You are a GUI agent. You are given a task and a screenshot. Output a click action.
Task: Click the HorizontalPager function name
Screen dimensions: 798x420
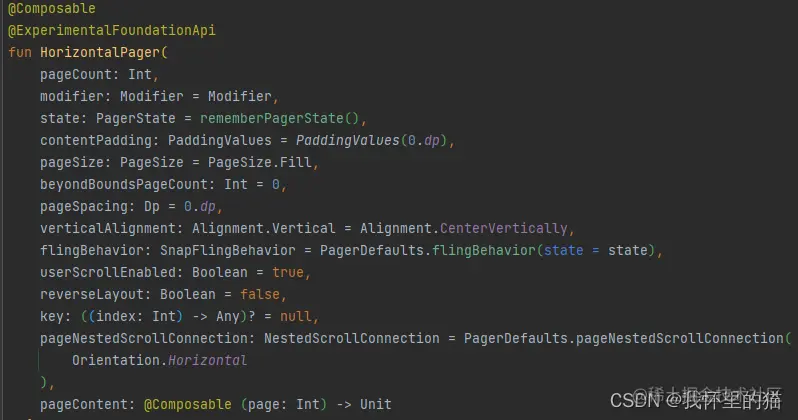coord(100,52)
